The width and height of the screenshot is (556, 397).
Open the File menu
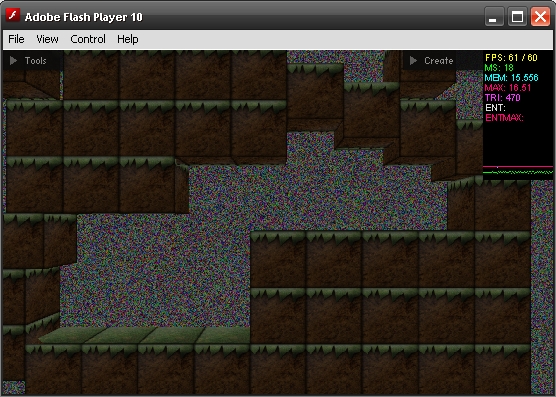(x=16, y=39)
